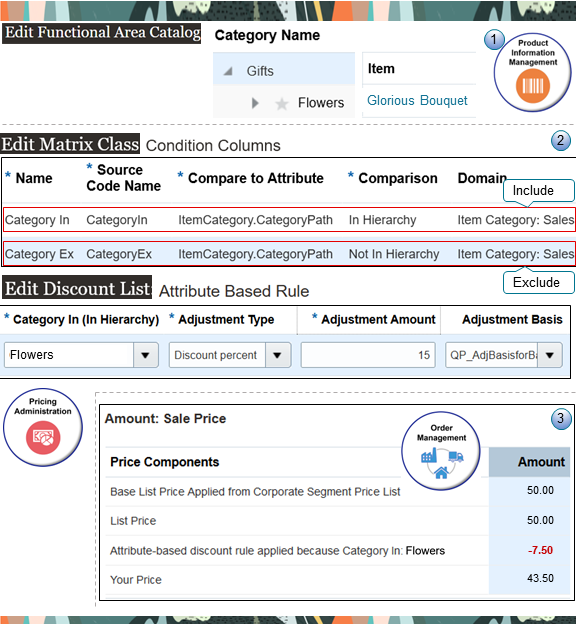This screenshot has width=576, height=624.
Task: Click the Name column header
Action: coord(34,178)
